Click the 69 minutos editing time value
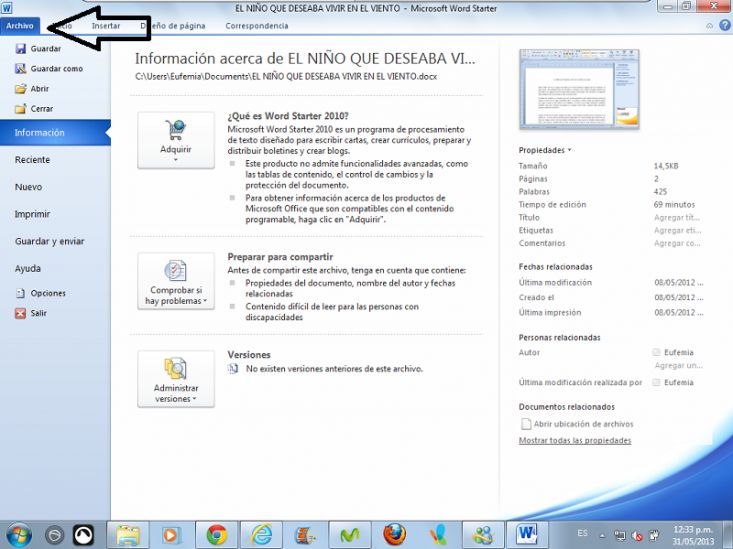 tap(674, 204)
